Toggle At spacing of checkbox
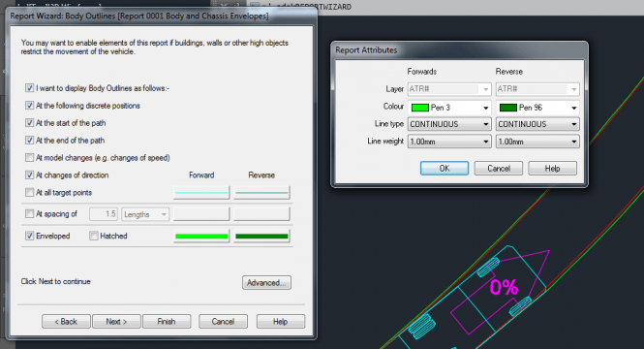644x349 pixels. tap(30, 213)
